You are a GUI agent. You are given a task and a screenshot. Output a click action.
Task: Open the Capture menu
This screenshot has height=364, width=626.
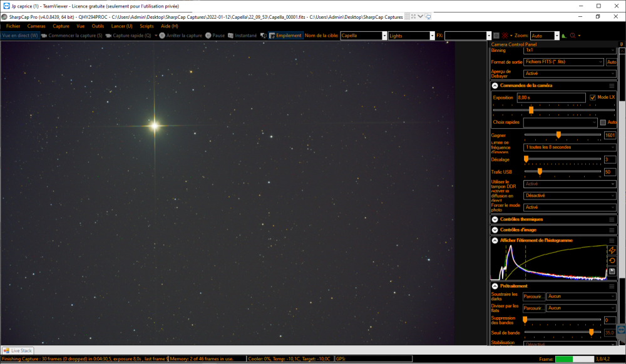click(x=61, y=26)
